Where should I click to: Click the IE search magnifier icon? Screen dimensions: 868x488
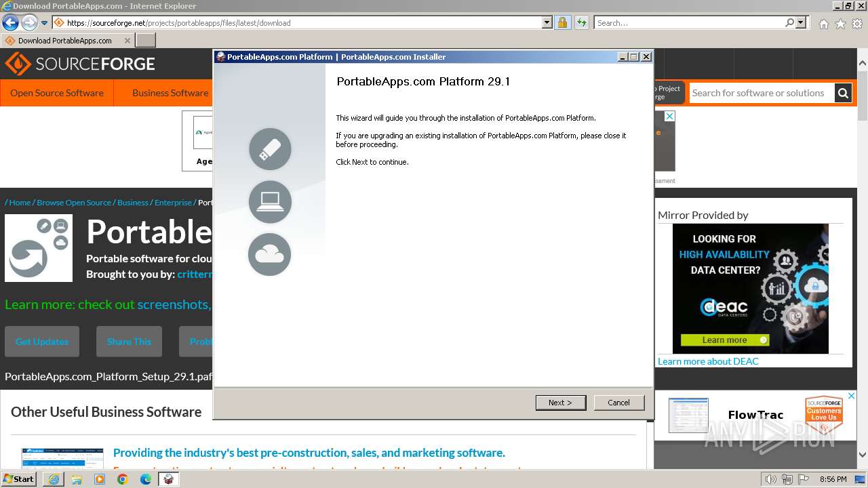[x=790, y=22]
